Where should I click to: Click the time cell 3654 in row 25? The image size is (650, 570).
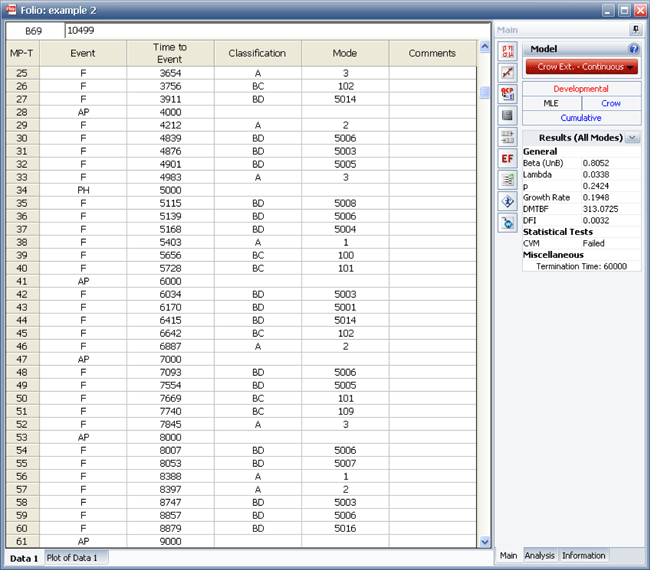170,73
